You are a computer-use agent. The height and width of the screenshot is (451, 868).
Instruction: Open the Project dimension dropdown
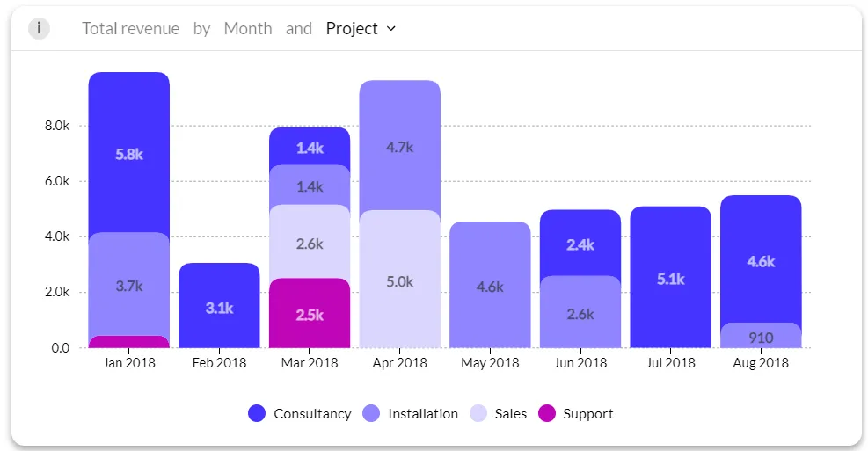click(361, 28)
